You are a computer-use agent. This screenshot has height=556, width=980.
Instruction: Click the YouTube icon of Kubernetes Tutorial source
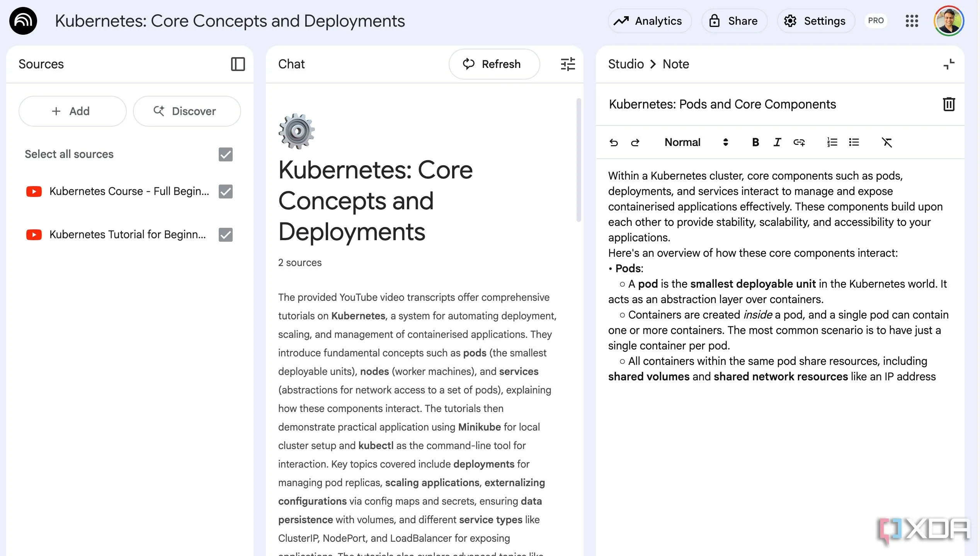pos(34,235)
